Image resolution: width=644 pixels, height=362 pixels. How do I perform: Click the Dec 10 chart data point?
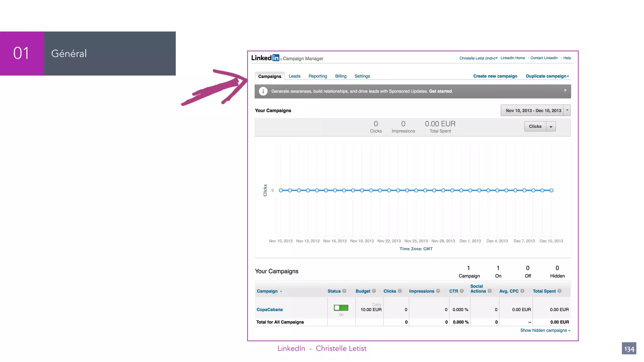click(551, 190)
